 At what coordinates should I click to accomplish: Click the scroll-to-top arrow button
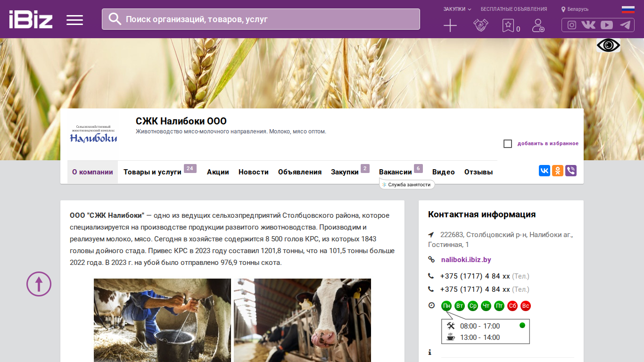(x=39, y=284)
